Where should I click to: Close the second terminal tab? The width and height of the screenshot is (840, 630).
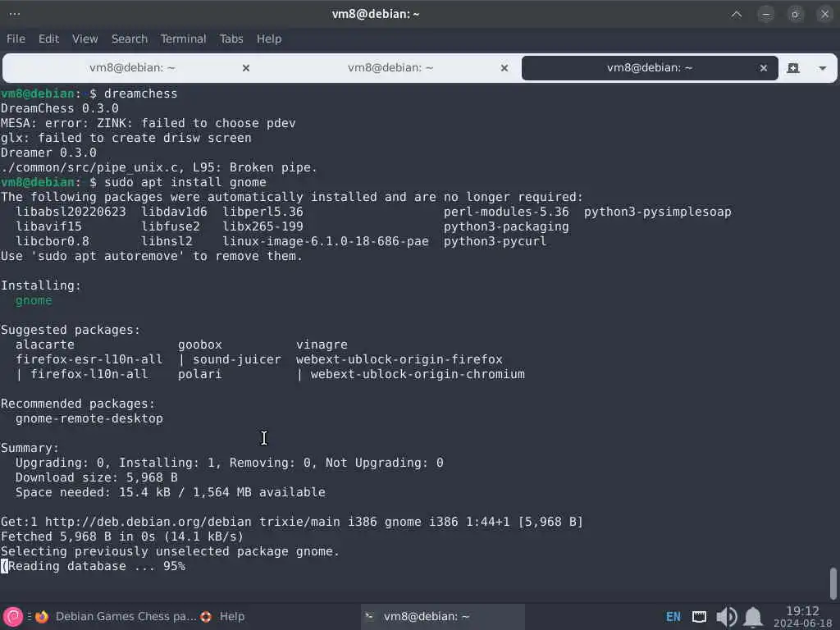(x=504, y=68)
